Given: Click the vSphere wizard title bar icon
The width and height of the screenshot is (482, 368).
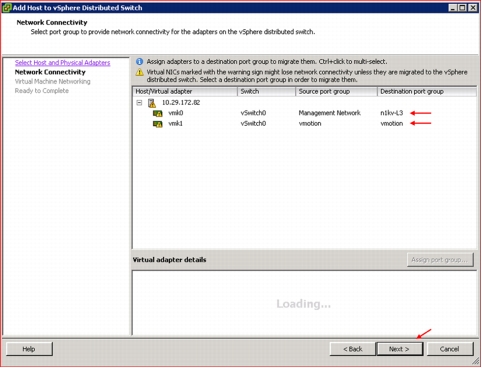Looking at the screenshot, I should (6, 8).
